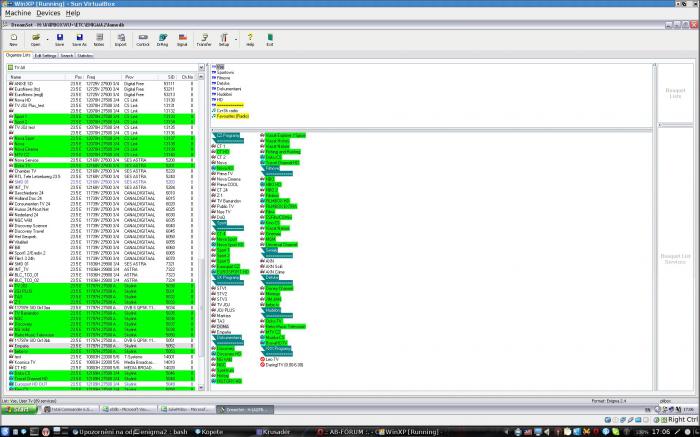The image size is (700, 437).
Task: Select STV1 in bouquet services
Action: pos(221,288)
